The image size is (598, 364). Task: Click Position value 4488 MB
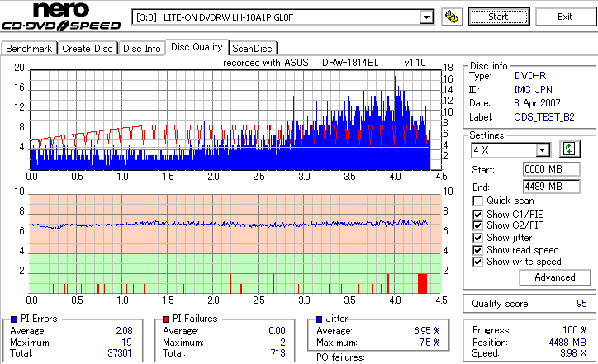click(567, 343)
